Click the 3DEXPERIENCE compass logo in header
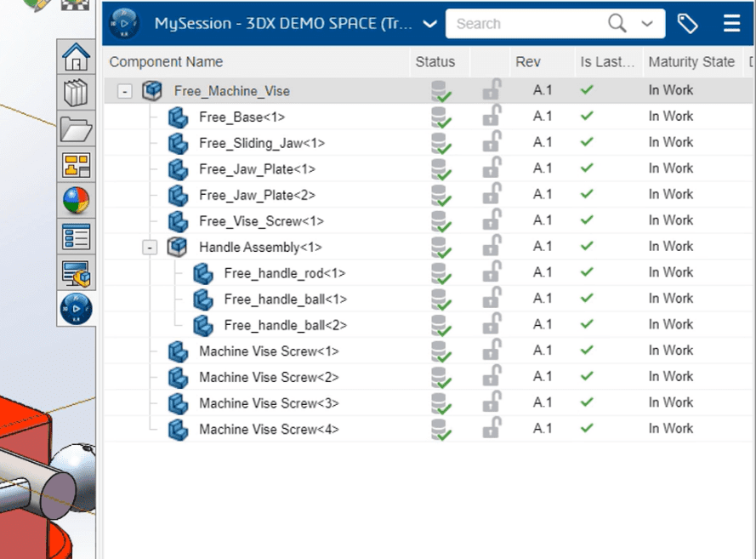756x559 pixels. (x=124, y=23)
